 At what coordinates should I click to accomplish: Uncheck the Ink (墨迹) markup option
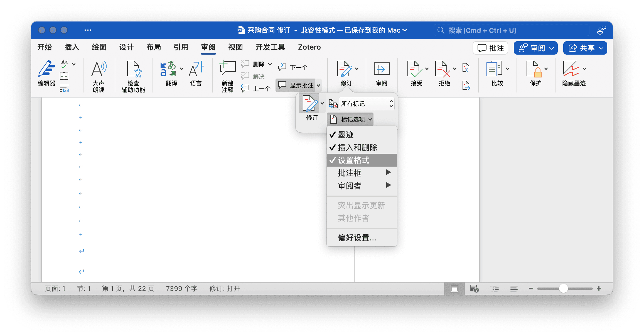pyautogui.click(x=346, y=135)
